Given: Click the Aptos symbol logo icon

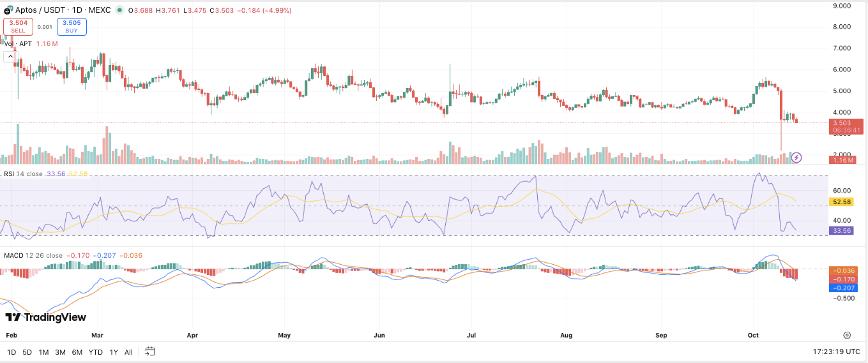Looking at the screenshot, I should [x=8, y=11].
